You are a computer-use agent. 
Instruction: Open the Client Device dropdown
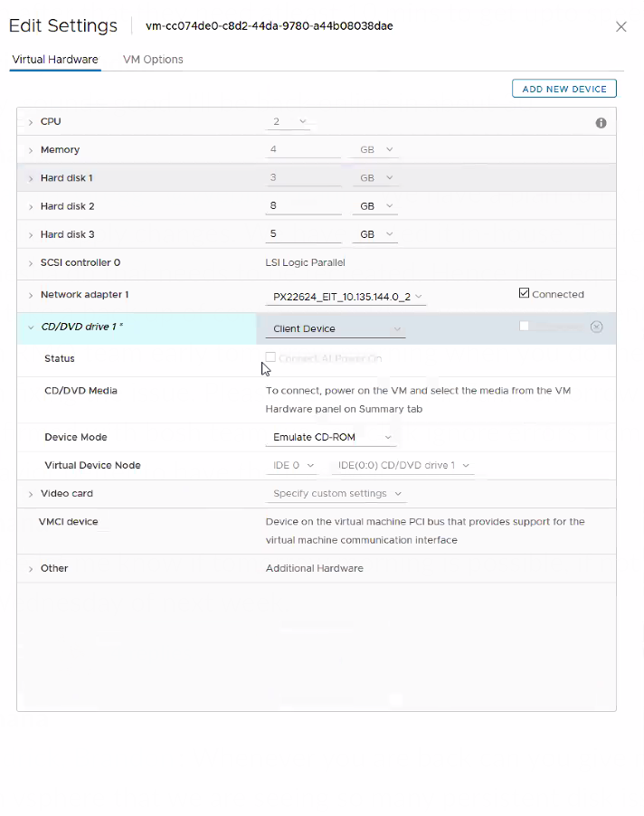[336, 329]
